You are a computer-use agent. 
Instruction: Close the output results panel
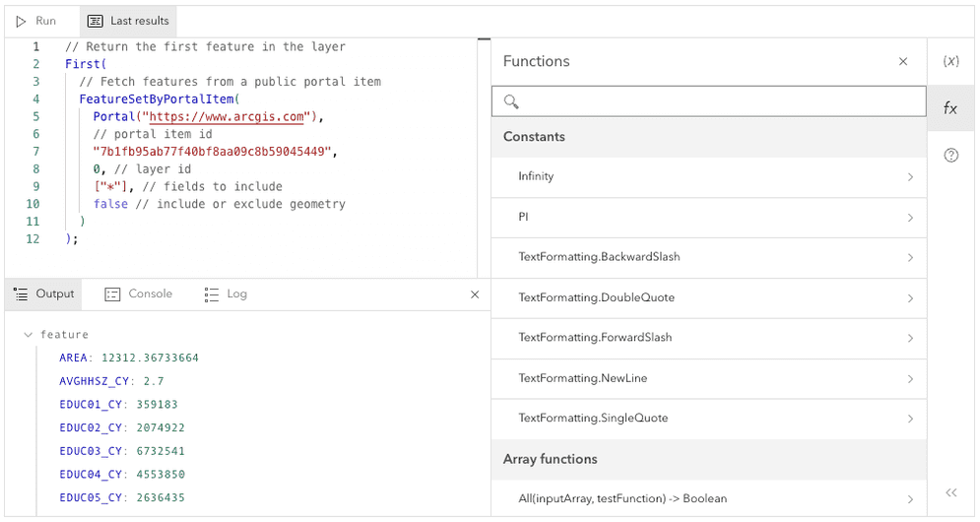[x=475, y=294]
